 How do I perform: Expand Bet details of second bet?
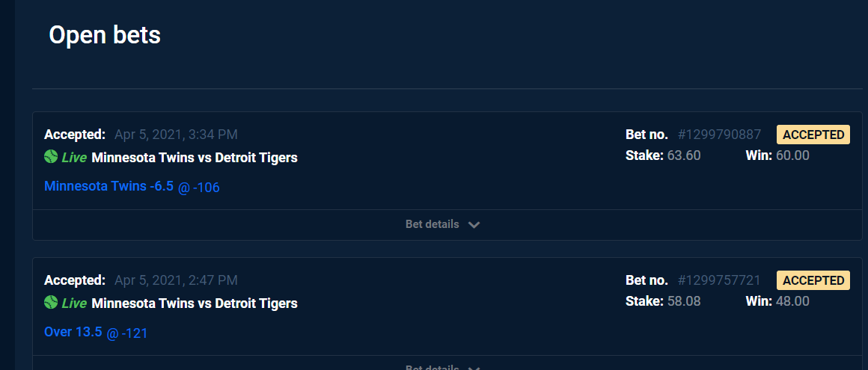coord(442,367)
